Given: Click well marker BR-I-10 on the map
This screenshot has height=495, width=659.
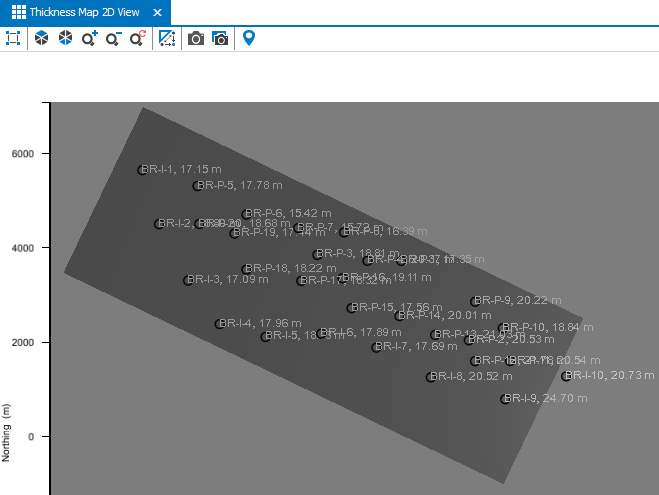Looking at the screenshot, I should (x=566, y=376).
